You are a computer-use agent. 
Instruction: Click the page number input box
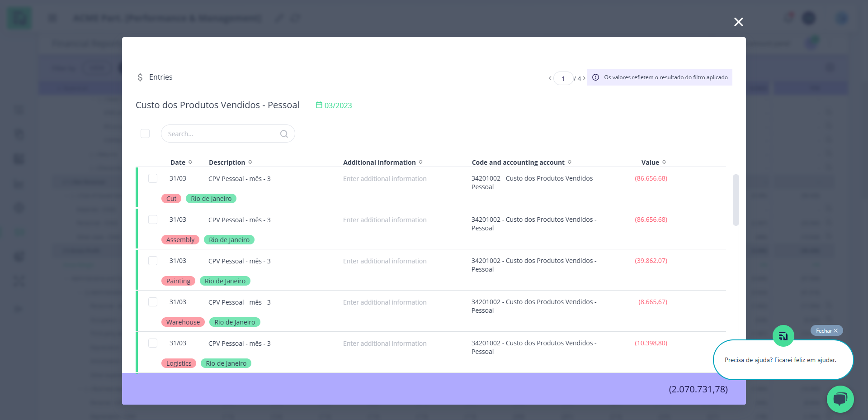click(x=563, y=78)
